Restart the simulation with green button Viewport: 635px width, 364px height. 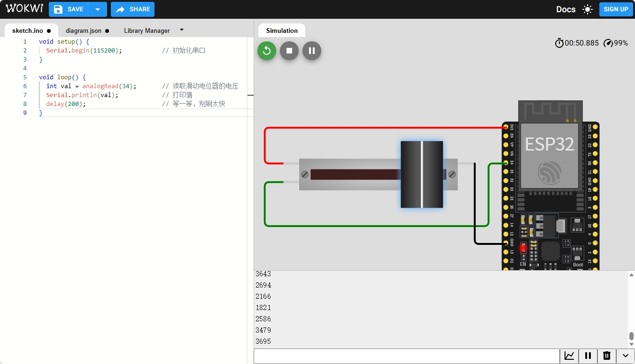(267, 51)
